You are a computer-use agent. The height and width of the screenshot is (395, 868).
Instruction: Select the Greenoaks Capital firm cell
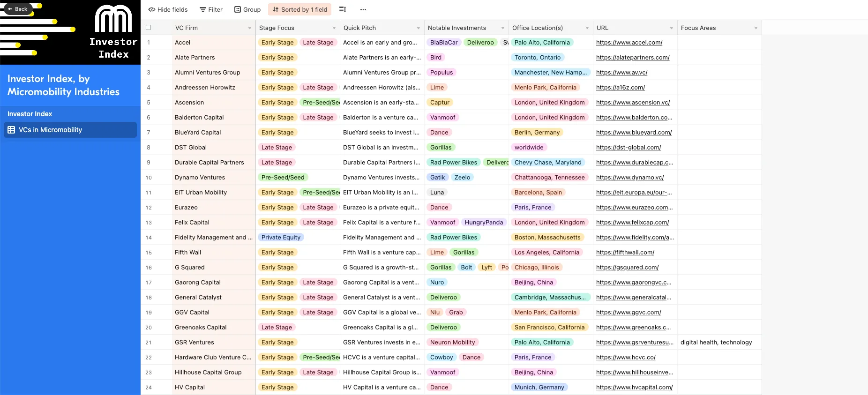pos(214,327)
